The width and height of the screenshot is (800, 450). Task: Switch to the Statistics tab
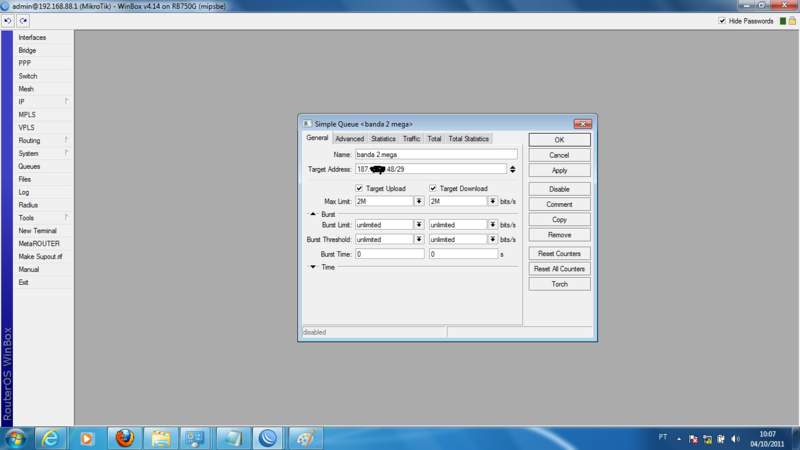pos(383,139)
